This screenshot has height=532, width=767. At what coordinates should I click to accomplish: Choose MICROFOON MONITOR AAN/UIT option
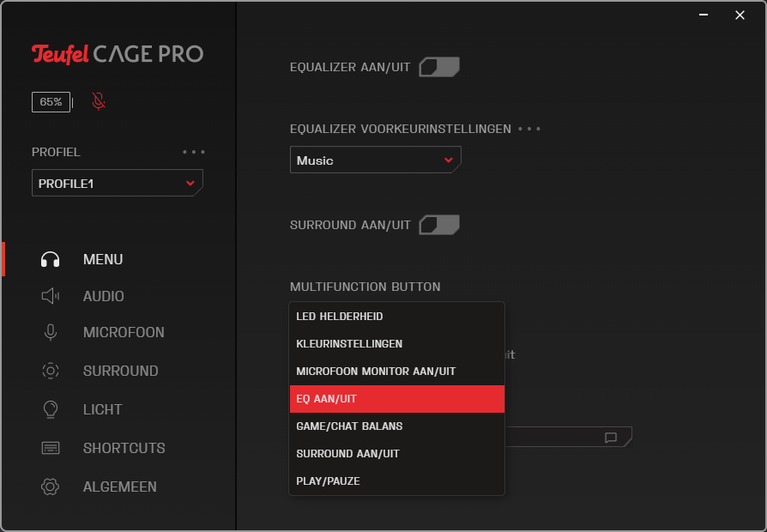point(396,372)
